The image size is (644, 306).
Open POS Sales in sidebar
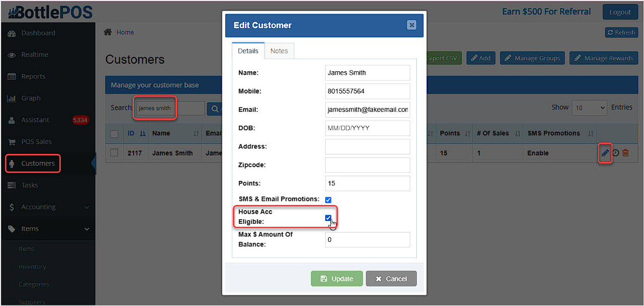(x=36, y=142)
